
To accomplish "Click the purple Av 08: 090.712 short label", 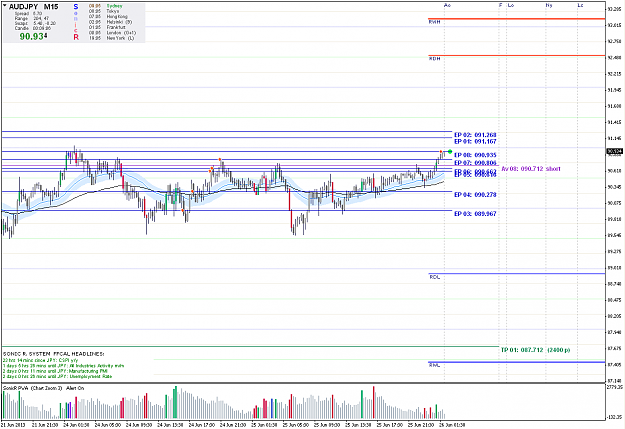I will coord(531,169).
